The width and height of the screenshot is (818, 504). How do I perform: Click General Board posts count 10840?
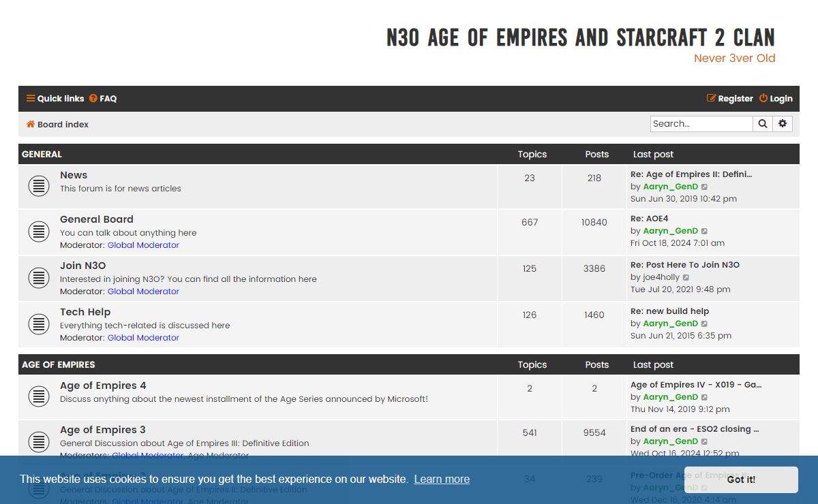[x=594, y=222]
